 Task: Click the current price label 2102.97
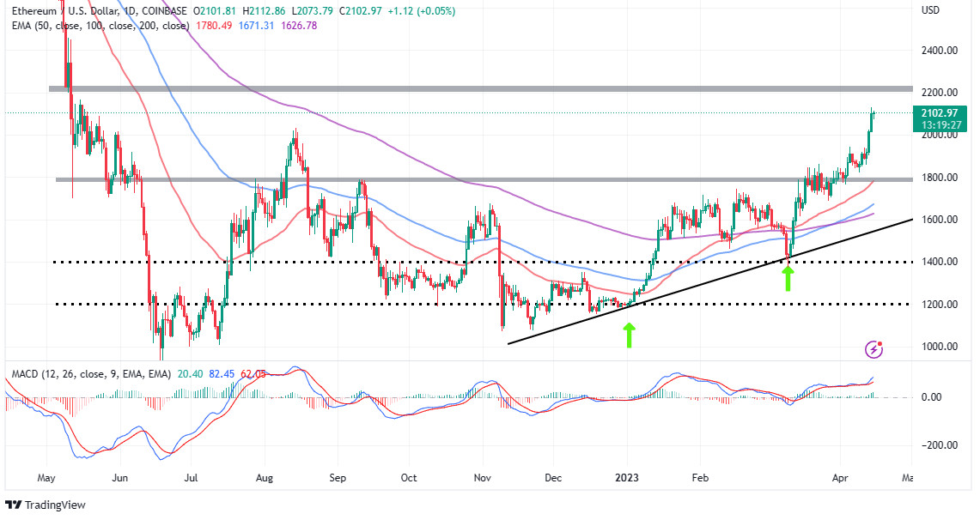tap(940, 113)
